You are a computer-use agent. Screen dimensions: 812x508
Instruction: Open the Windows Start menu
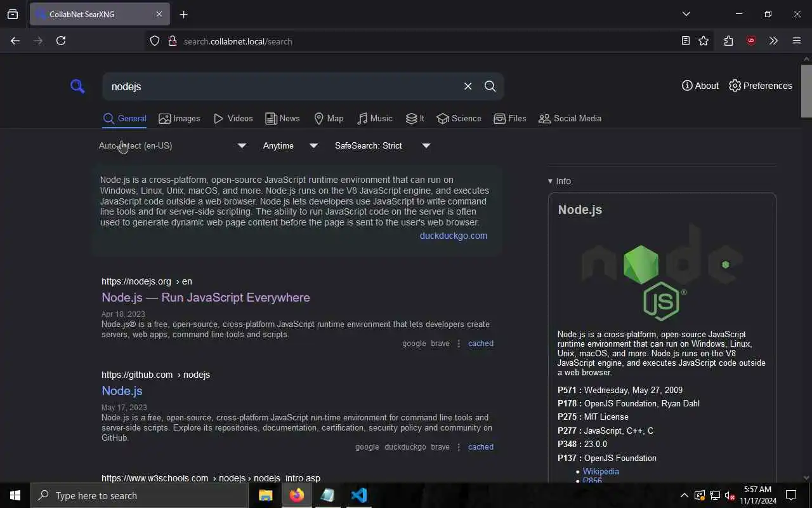pos(15,495)
